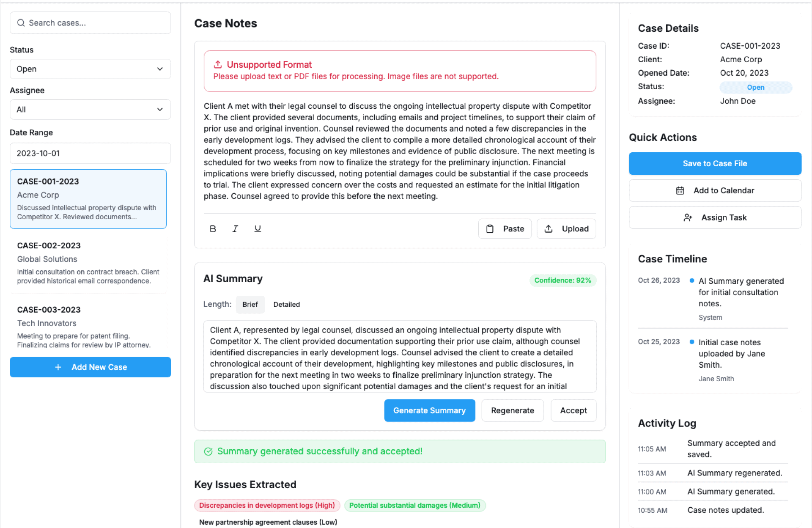Click the search magnifier icon
The image size is (812, 528).
tap(21, 23)
